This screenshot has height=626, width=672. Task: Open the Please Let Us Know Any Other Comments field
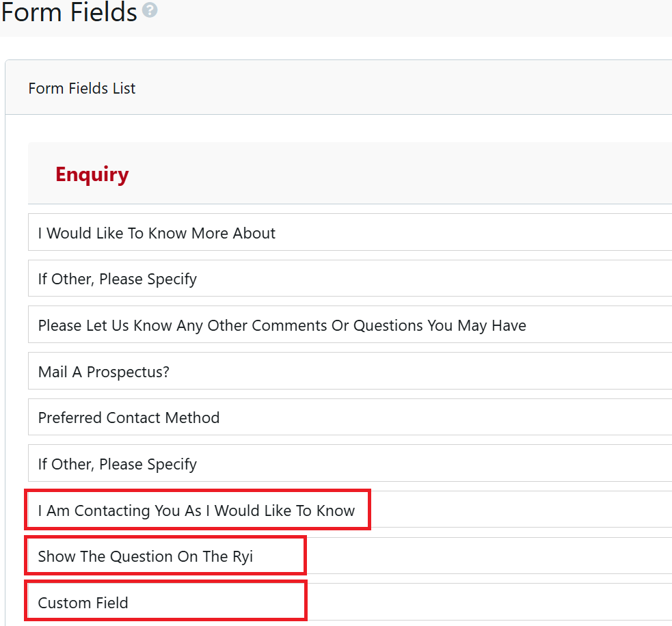click(282, 325)
